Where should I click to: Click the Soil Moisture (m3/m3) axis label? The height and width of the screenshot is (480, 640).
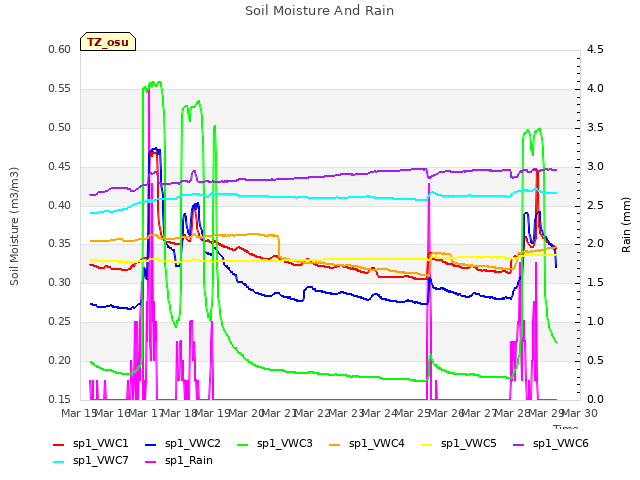point(14,226)
